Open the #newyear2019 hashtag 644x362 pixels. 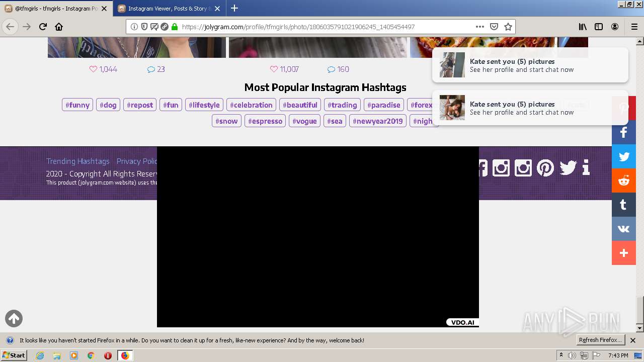click(378, 121)
